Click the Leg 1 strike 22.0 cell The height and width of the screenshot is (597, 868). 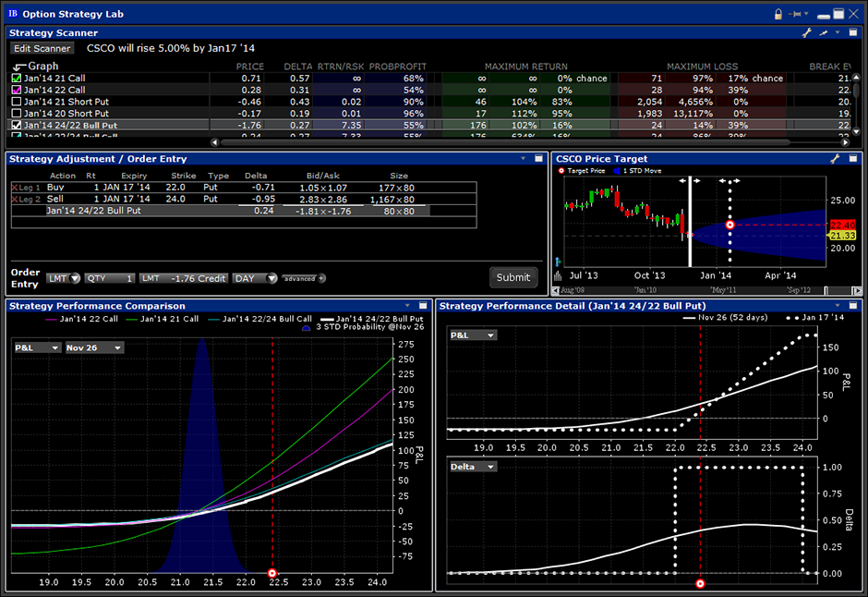(175, 188)
